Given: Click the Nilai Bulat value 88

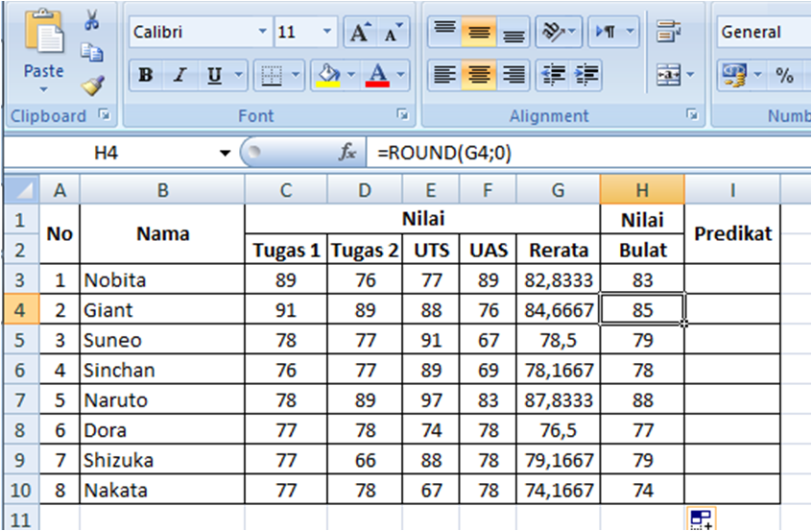Looking at the screenshot, I should pyautogui.click(x=642, y=400).
